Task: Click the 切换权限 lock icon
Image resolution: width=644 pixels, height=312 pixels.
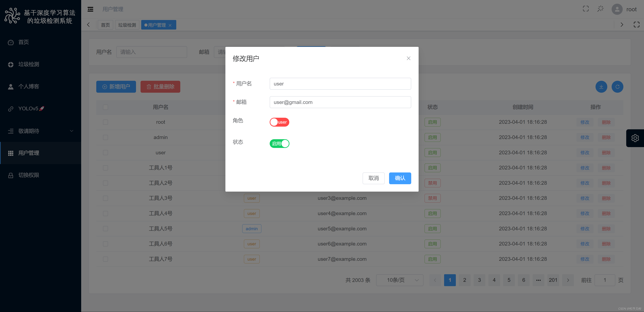Action: [11, 175]
